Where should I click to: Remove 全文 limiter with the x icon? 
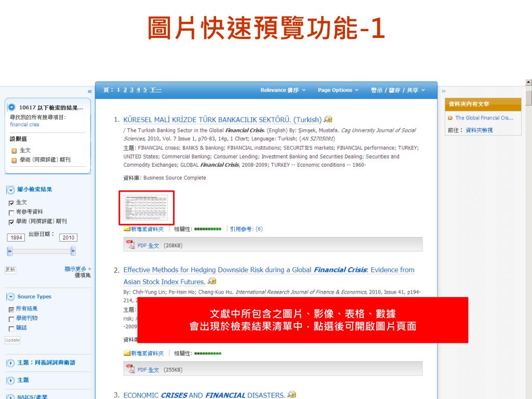(14, 151)
